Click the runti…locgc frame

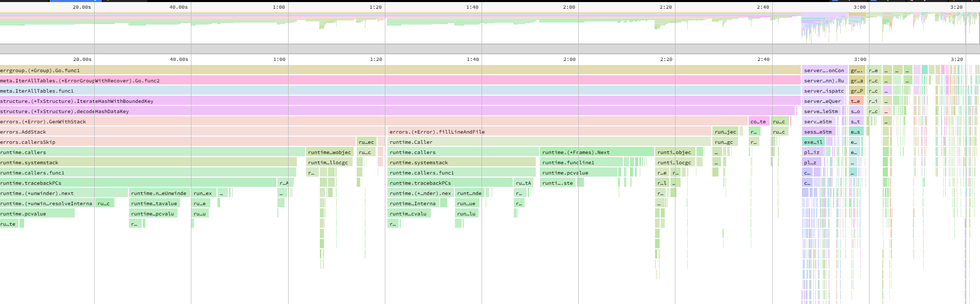click(x=675, y=162)
